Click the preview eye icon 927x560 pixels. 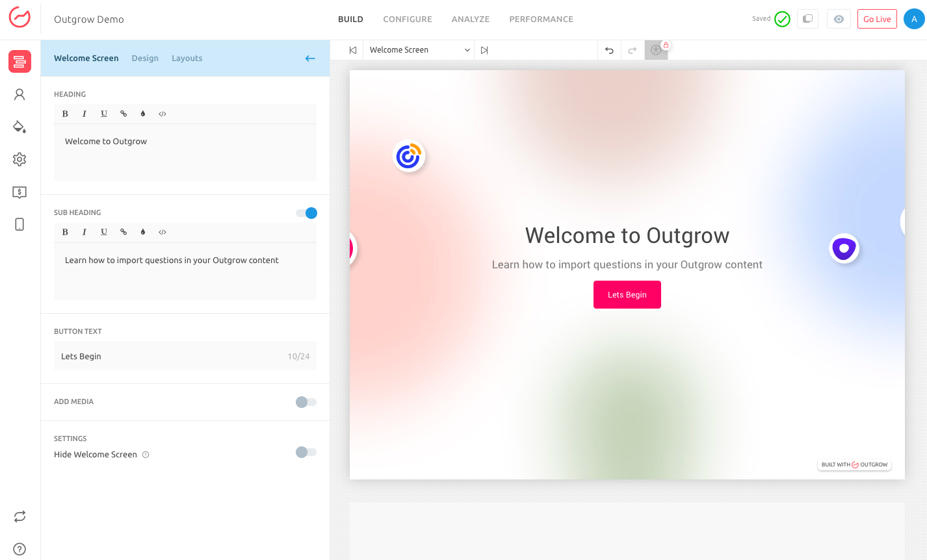point(839,19)
